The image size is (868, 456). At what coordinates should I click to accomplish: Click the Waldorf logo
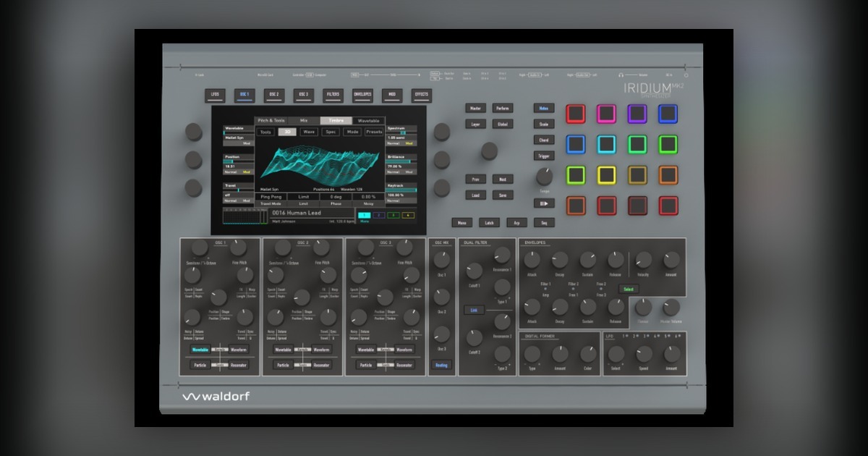[x=215, y=396]
